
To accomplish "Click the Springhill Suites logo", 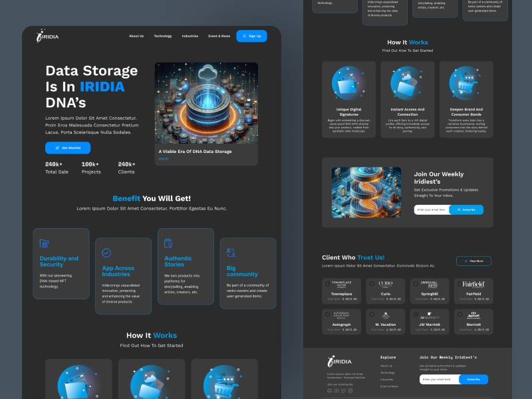I will coord(430,285).
